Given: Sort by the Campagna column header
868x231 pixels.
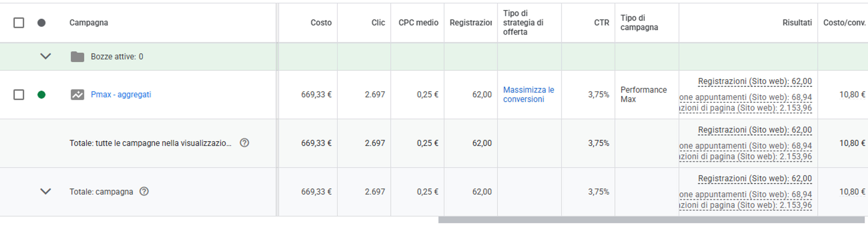Looking at the screenshot, I should (x=89, y=23).
